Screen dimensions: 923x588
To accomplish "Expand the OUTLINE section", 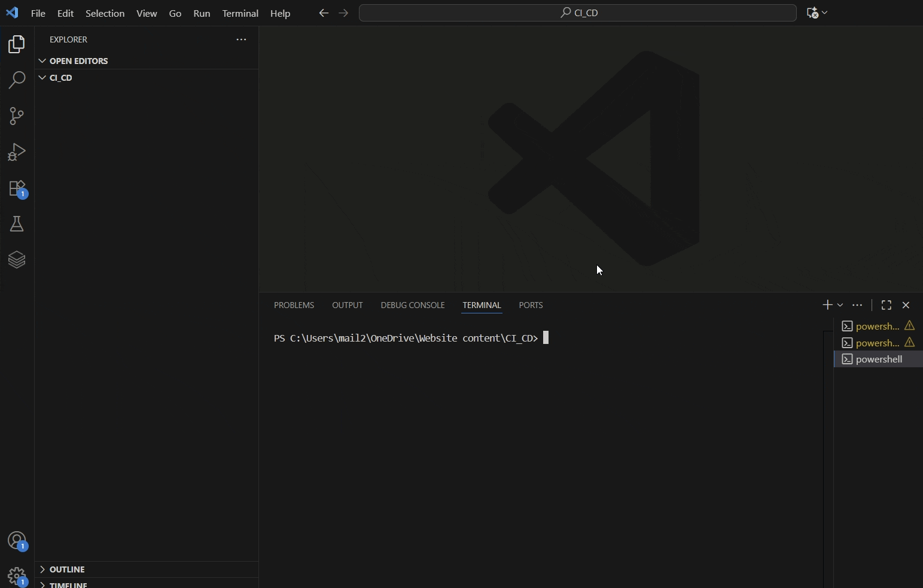I will [x=147, y=569].
